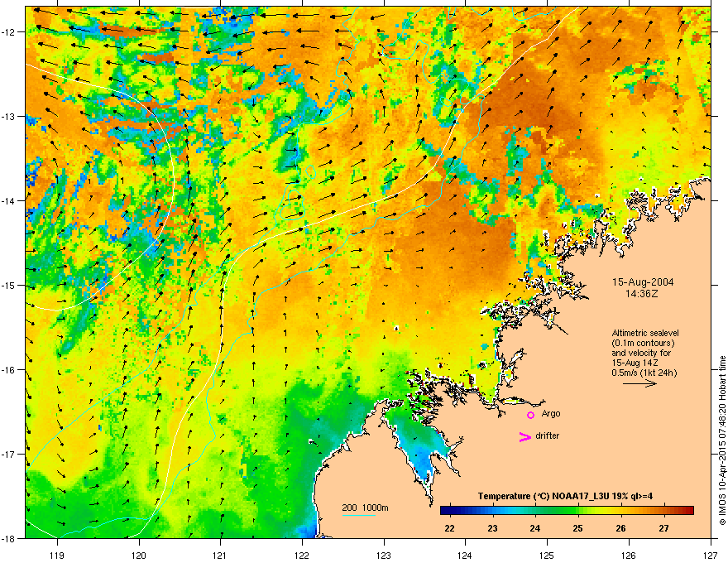Viewport: 728px width, 563px height.
Task: Click the longitude axis label 123
Action: [384, 555]
